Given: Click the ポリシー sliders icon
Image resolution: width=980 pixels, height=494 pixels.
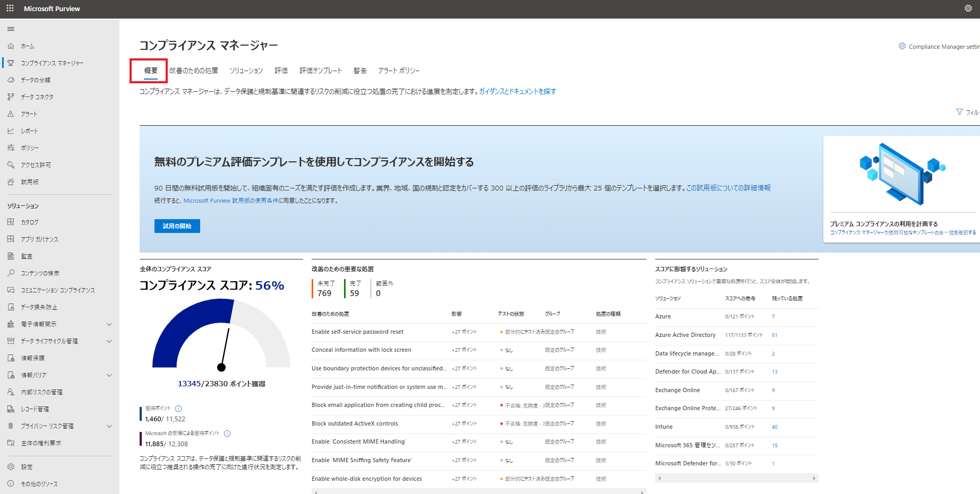Looking at the screenshot, I should coord(11,148).
